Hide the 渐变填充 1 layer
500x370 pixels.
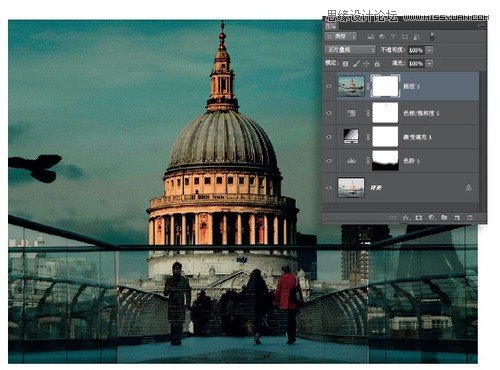pyautogui.click(x=329, y=137)
